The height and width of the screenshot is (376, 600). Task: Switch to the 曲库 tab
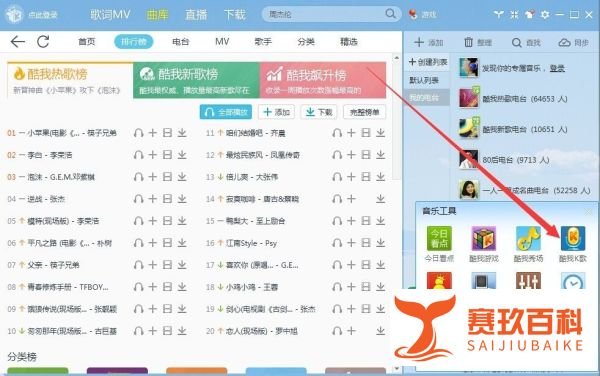click(157, 15)
